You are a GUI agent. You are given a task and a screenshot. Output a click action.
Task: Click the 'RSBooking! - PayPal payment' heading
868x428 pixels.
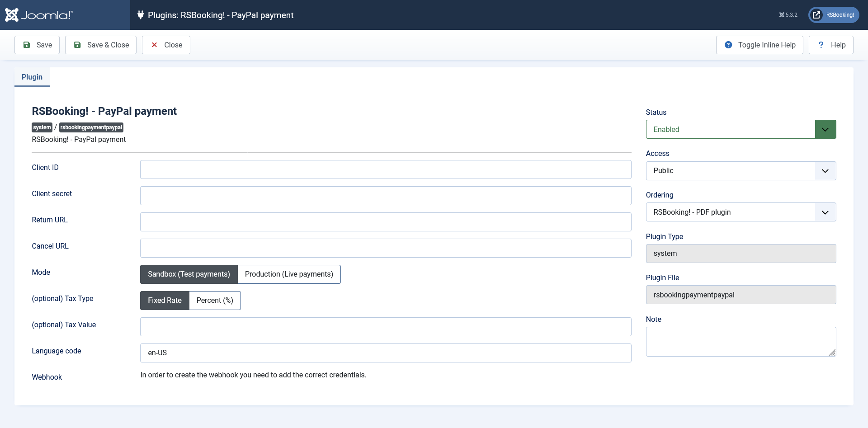pyautogui.click(x=104, y=111)
